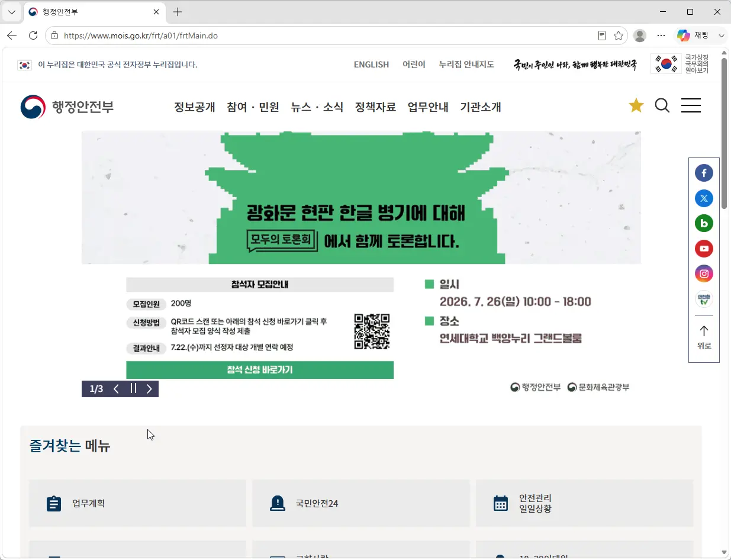The height and width of the screenshot is (560, 731).
Task: Expand the dropdown arrow beside 채팅
Action: pyautogui.click(x=721, y=36)
